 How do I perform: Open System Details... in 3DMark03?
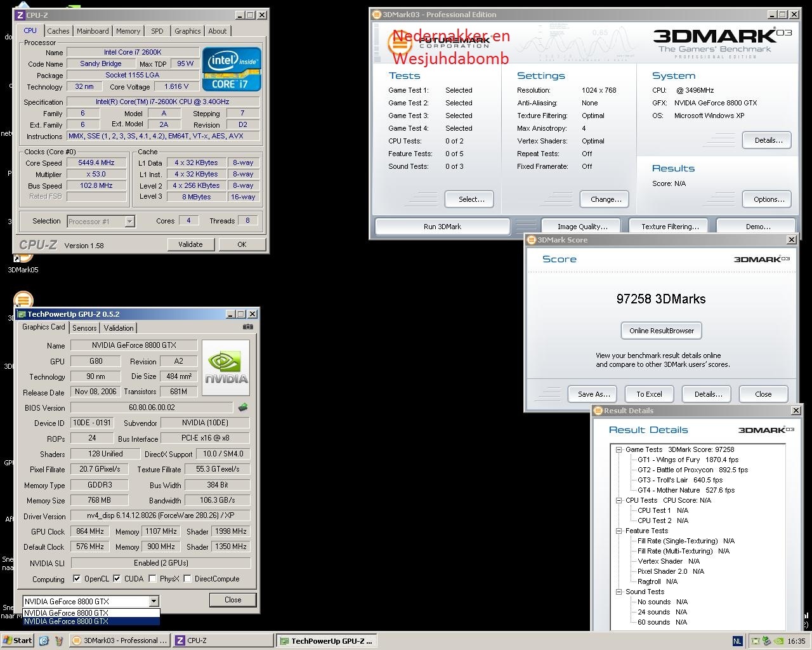point(768,140)
